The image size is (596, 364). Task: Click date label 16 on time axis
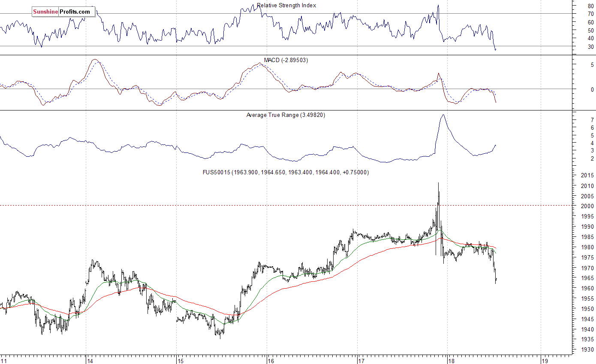point(271,361)
